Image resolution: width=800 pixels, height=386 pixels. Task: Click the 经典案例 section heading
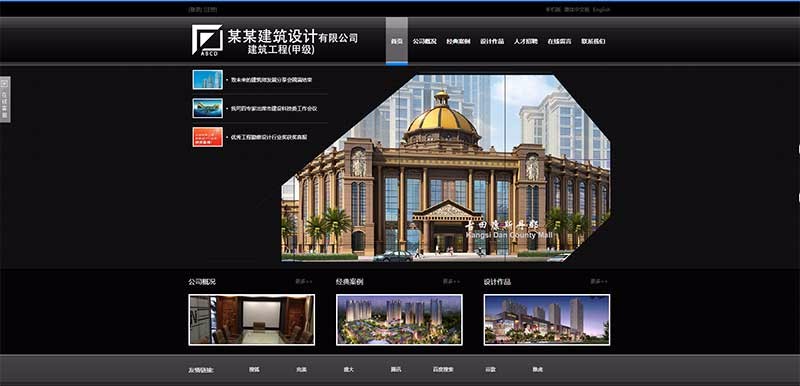[349, 281]
